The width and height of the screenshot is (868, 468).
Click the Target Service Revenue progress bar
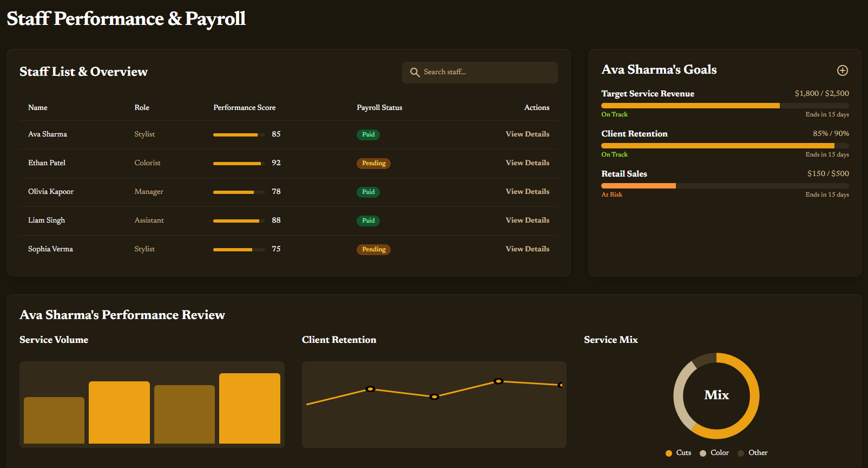coord(725,106)
